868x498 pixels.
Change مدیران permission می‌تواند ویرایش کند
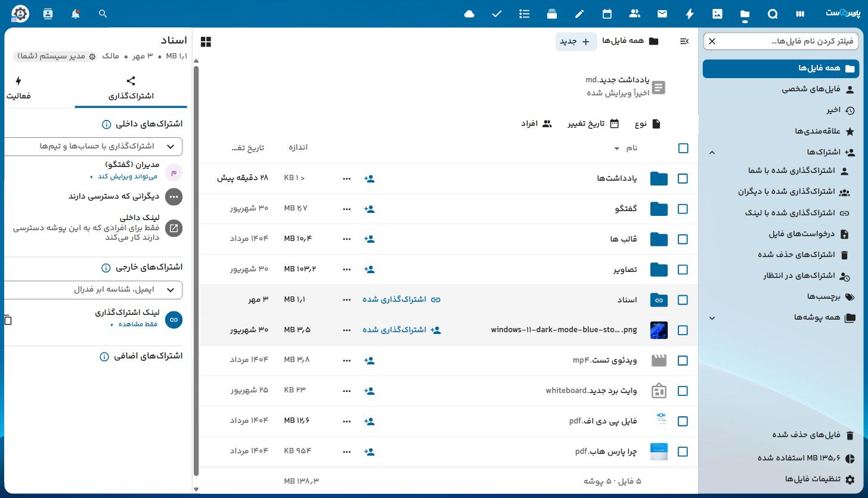point(124,177)
